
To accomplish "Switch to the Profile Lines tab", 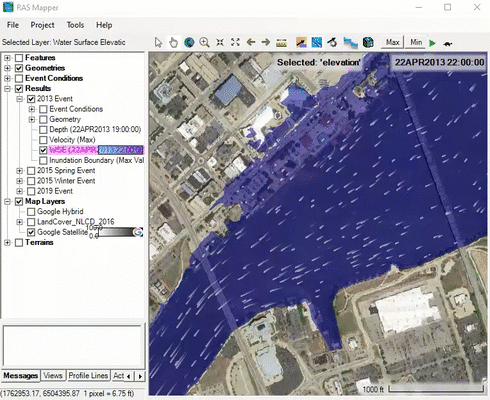I will [x=88, y=376].
